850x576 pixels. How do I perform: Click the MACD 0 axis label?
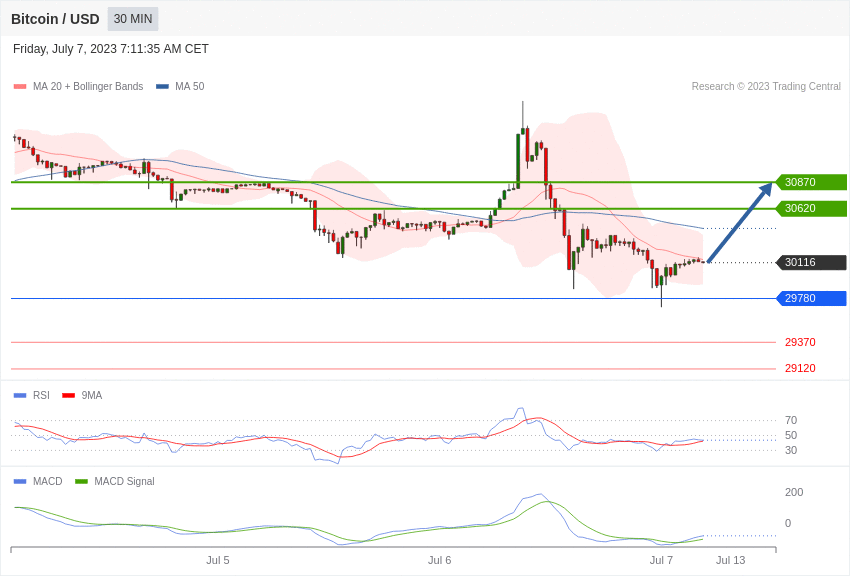tap(788, 523)
